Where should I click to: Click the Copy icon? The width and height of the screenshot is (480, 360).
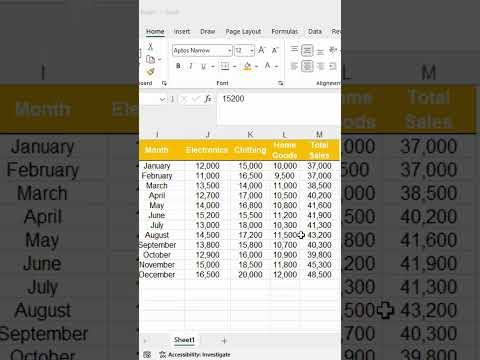150,59
